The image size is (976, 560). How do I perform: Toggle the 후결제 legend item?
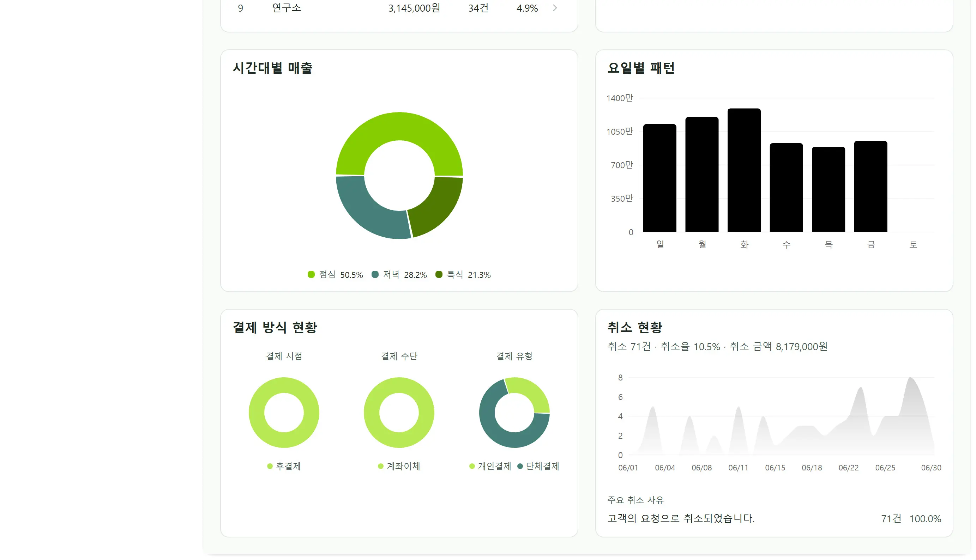(x=284, y=467)
